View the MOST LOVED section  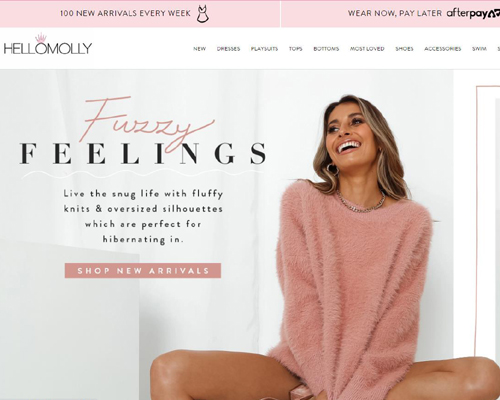(367, 49)
